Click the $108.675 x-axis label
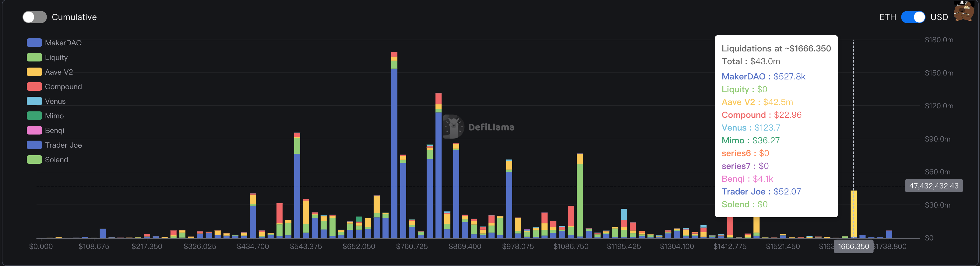 pyautogui.click(x=94, y=247)
